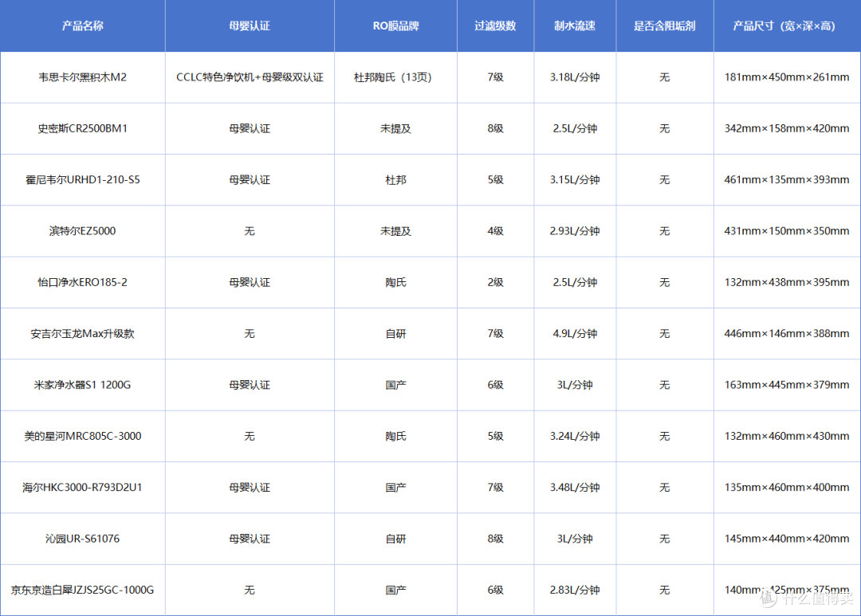Viewport: 861px width, 616px height.
Task: Click the 韦思卡尔 row 7级 filter cell
Action: 495,77
